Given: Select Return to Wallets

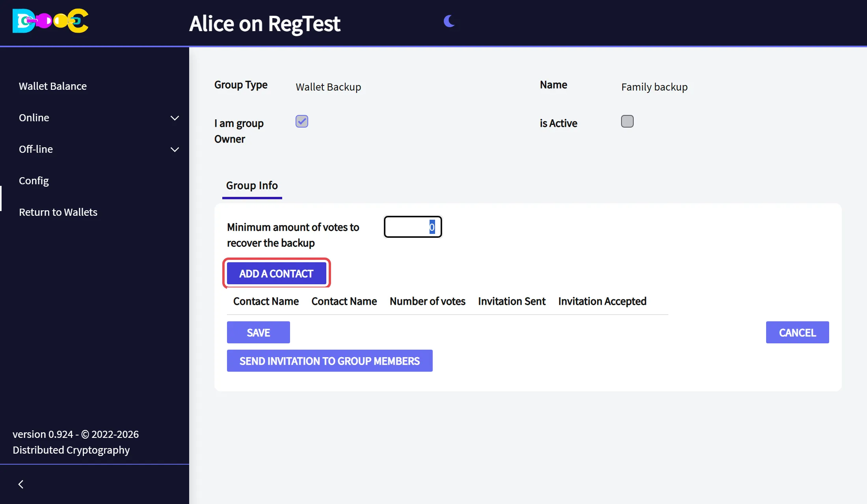Looking at the screenshot, I should [x=58, y=212].
